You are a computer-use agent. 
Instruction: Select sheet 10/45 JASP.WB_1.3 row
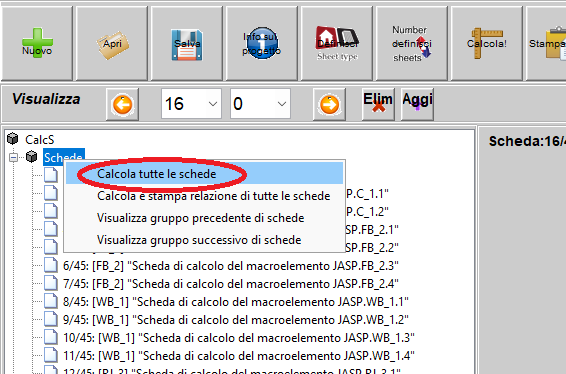[239, 338]
